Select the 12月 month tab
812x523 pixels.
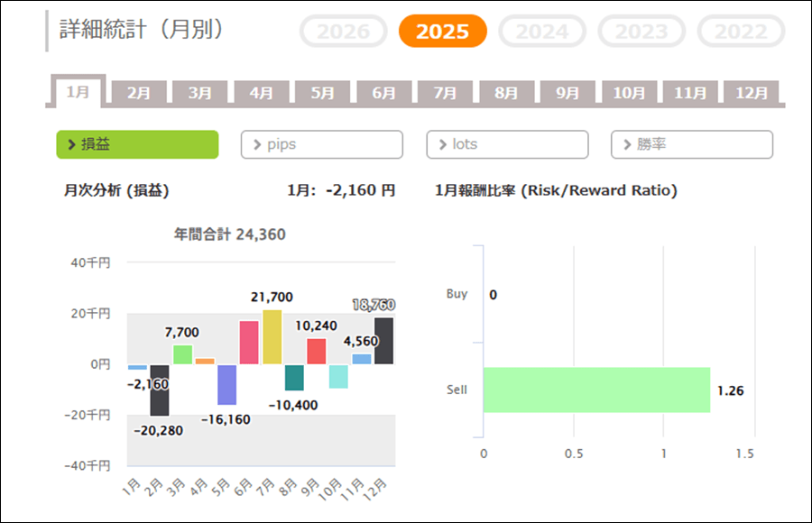(752, 93)
